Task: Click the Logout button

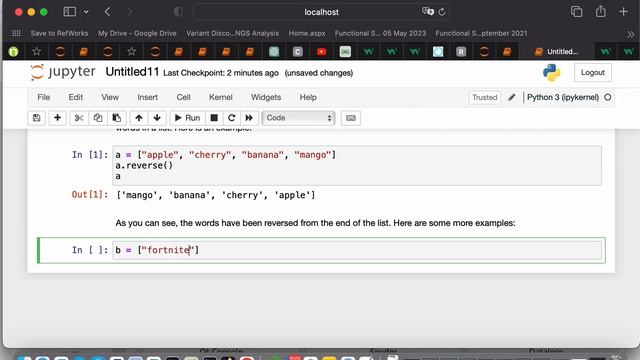Action: point(593,72)
